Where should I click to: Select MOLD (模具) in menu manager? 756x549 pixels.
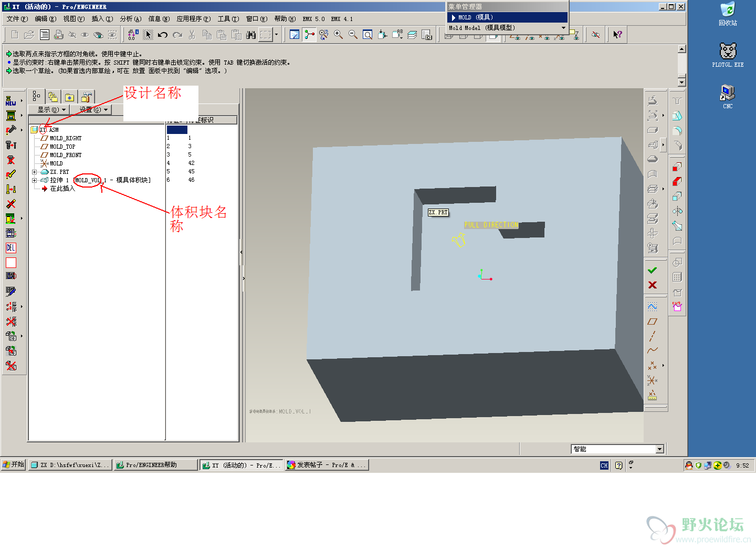click(507, 17)
